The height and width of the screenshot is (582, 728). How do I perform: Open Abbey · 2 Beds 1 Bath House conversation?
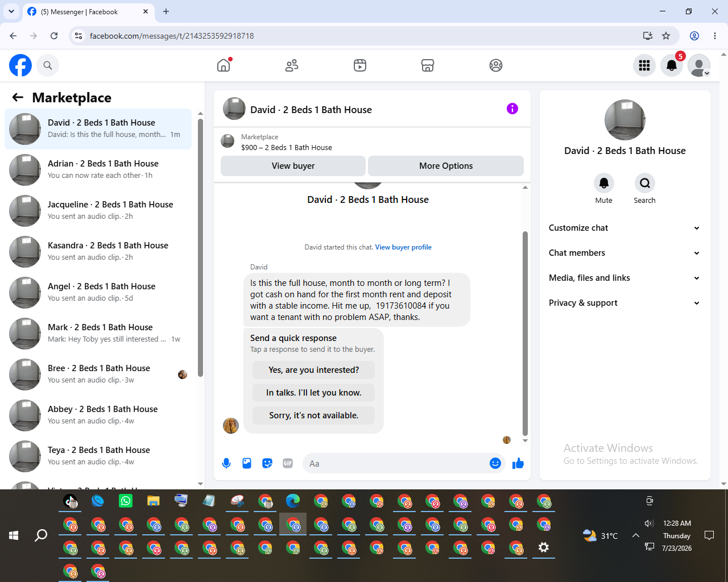[98, 415]
